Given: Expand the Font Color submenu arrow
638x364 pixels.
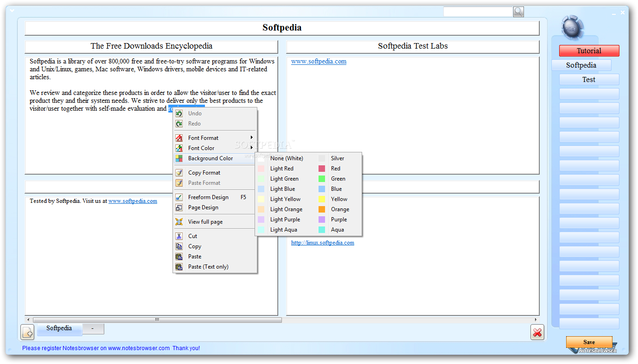Looking at the screenshot, I should click(x=252, y=148).
